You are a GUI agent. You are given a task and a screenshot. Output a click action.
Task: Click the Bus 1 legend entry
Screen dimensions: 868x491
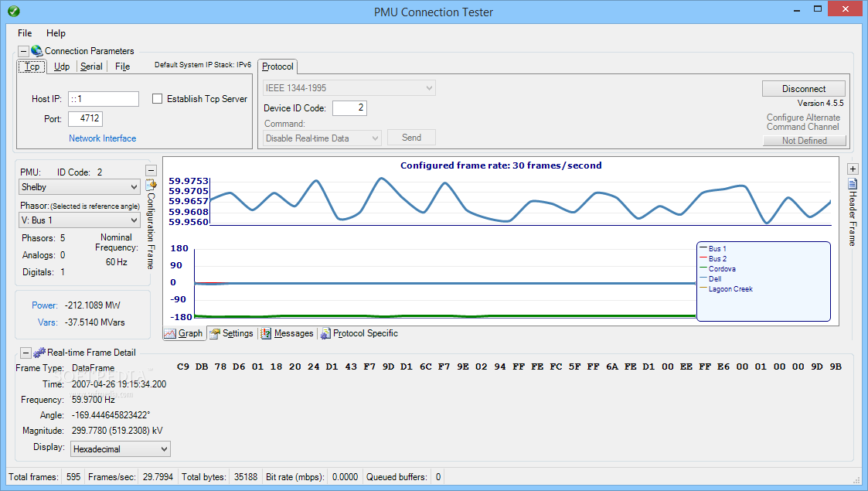click(713, 248)
